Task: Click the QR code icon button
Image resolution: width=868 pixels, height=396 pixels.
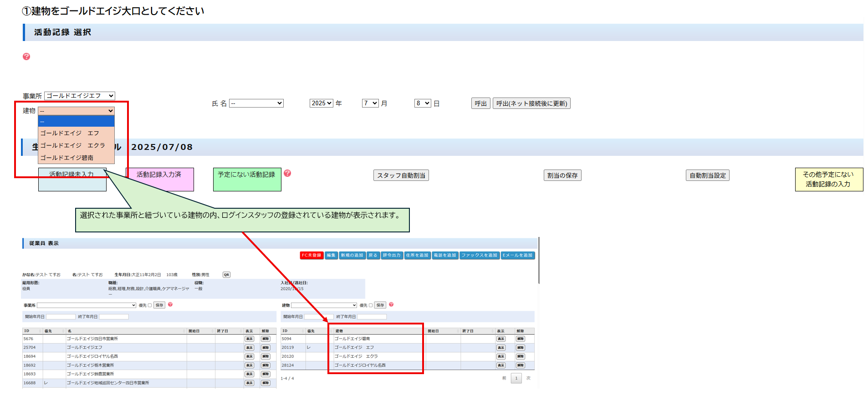Action: (x=226, y=275)
